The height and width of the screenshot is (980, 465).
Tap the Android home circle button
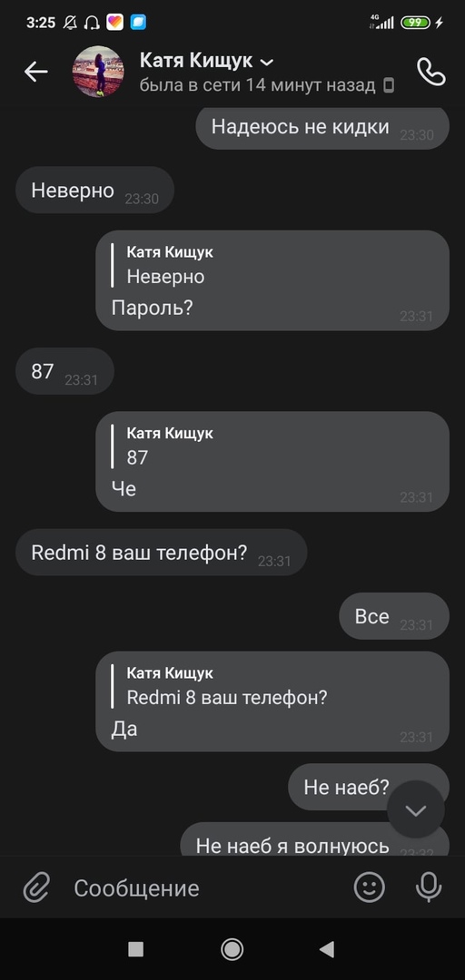click(x=232, y=949)
